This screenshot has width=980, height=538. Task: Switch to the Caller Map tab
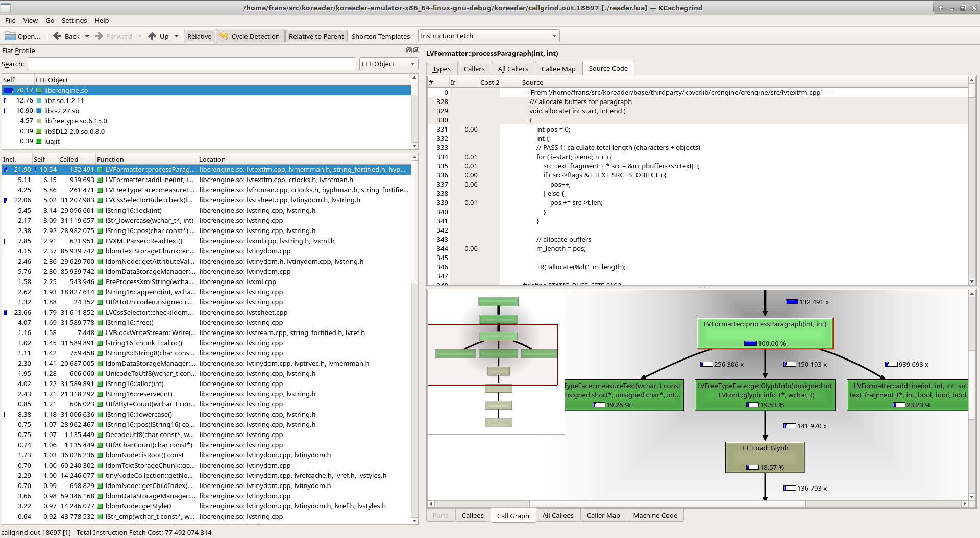603,515
